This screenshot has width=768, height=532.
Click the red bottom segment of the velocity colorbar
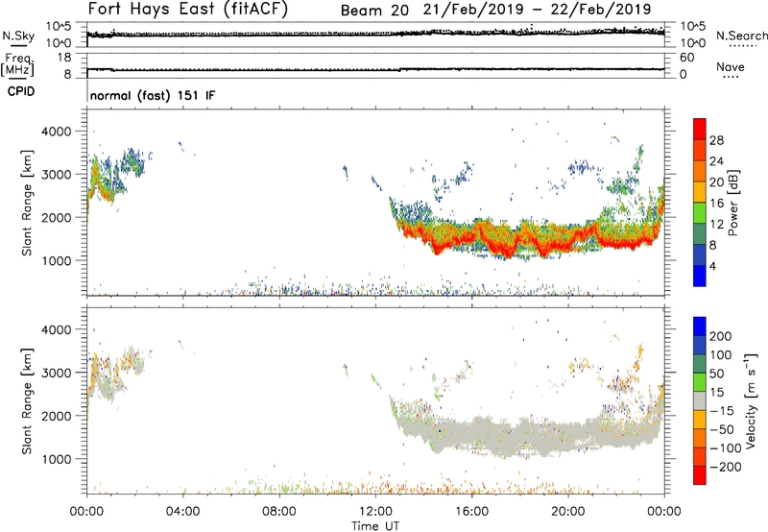[700, 475]
